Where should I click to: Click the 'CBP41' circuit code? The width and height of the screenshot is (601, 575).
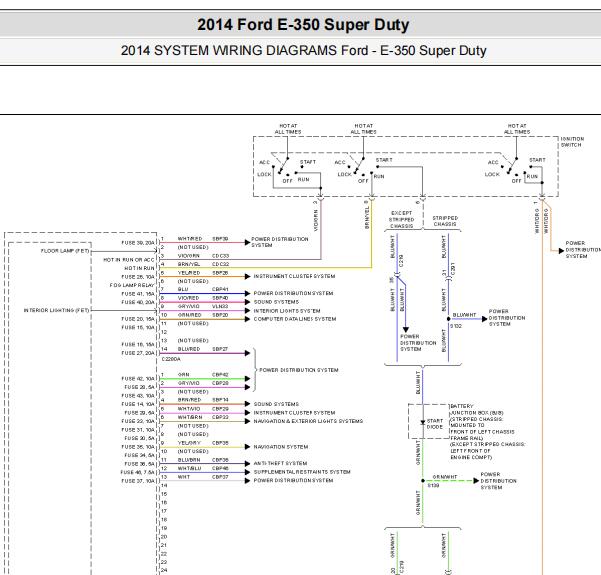(220, 289)
